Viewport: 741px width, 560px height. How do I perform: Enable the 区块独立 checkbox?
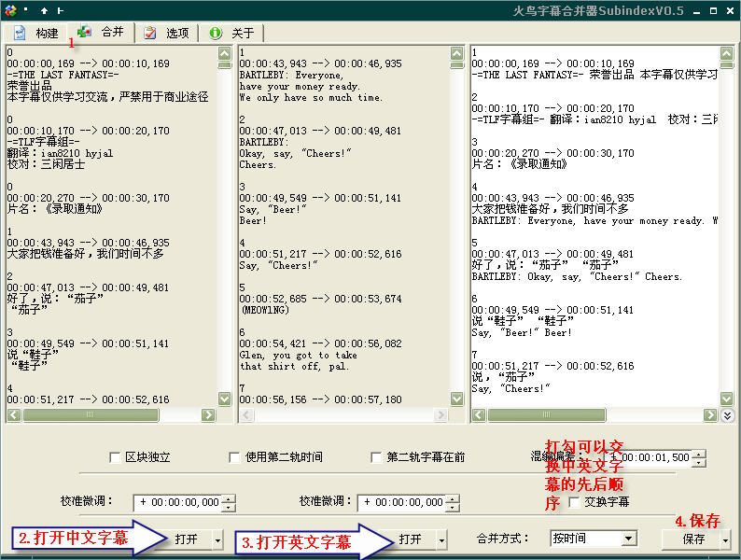(116, 457)
